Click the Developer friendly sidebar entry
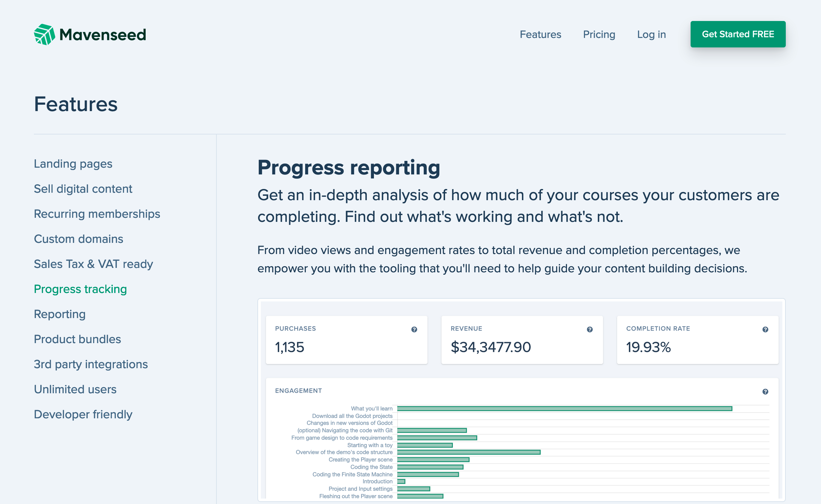The width and height of the screenshot is (821, 504). point(83,414)
